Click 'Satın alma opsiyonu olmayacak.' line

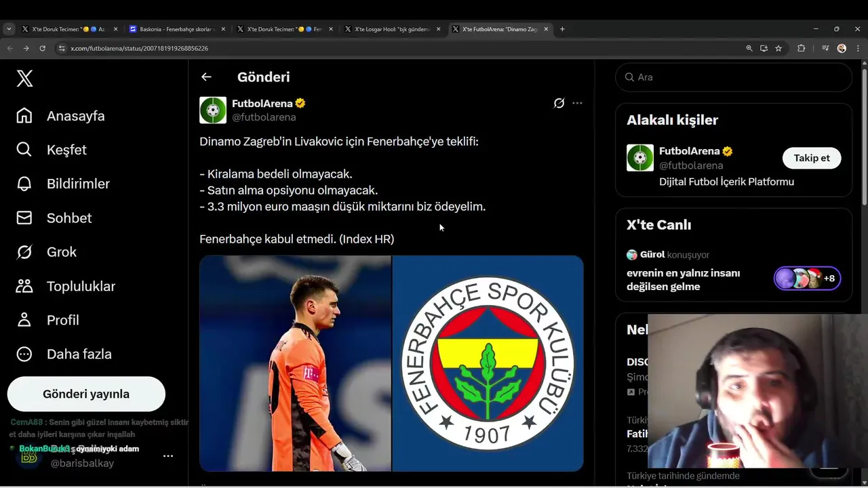(288, 190)
